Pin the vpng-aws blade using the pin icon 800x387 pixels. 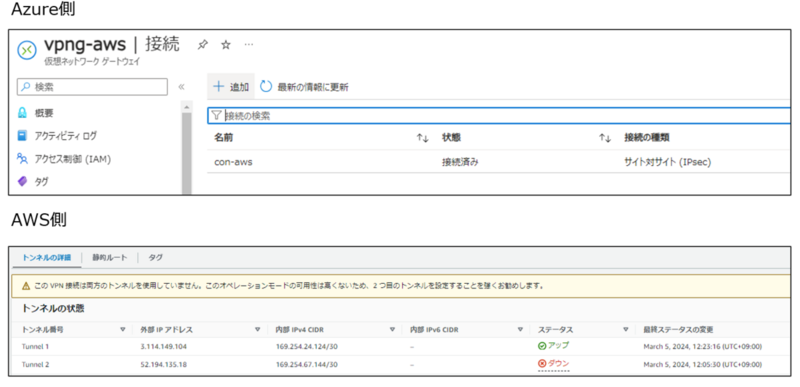(x=203, y=45)
